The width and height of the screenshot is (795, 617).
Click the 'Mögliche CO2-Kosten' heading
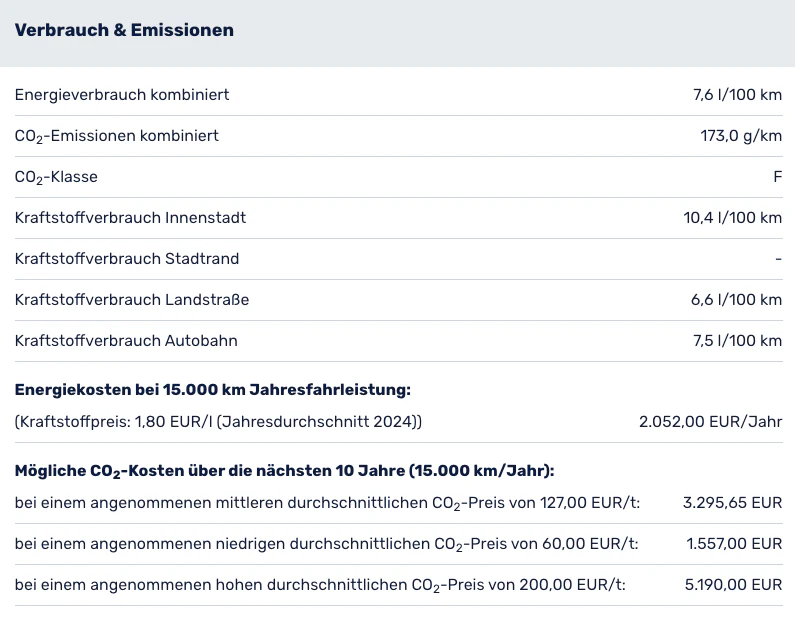point(284,471)
